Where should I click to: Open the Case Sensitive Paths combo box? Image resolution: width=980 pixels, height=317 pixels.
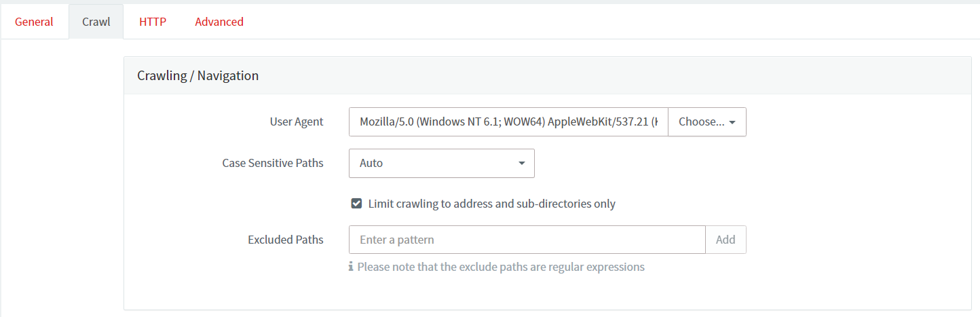[441, 164]
